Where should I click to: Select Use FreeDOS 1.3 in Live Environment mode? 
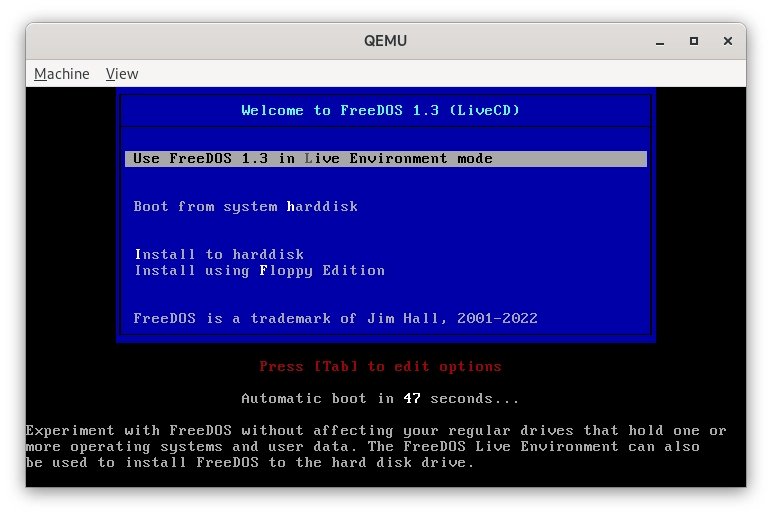(x=386, y=159)
